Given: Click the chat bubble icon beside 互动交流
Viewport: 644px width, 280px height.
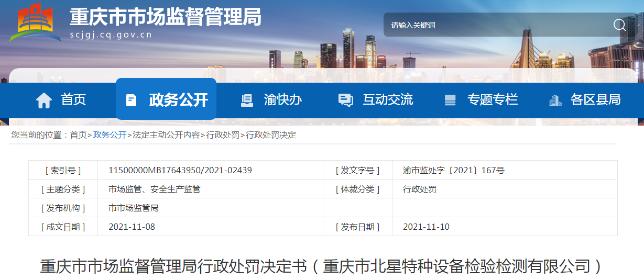Looking at the screenshot, I should (x=346, y=100).
